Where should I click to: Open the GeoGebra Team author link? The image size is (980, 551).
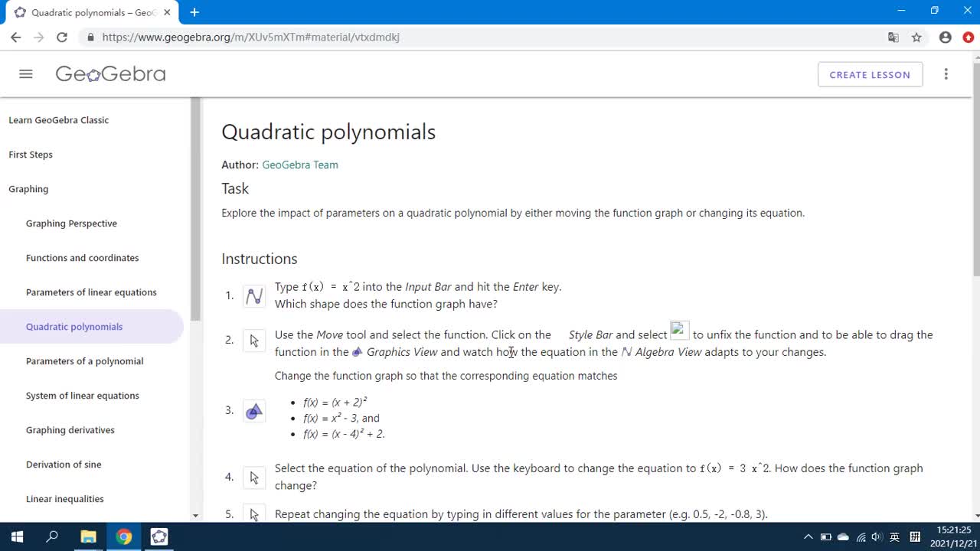pos(300,165)
